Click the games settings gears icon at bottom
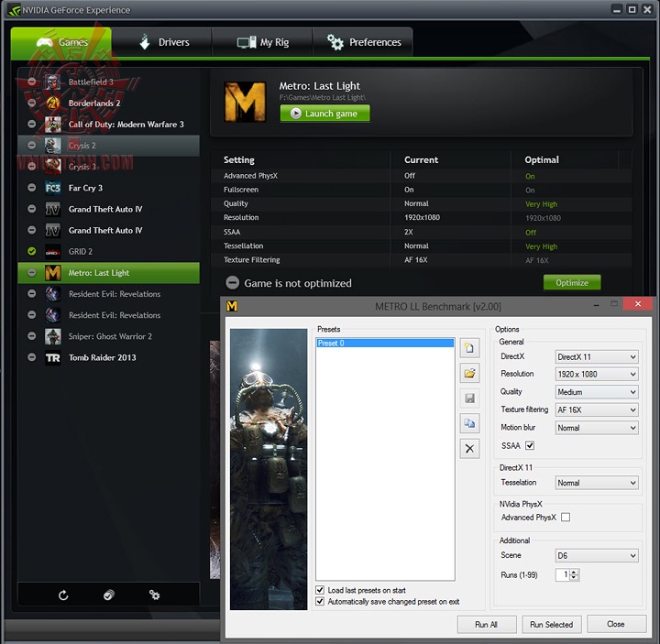 [155, 595]
